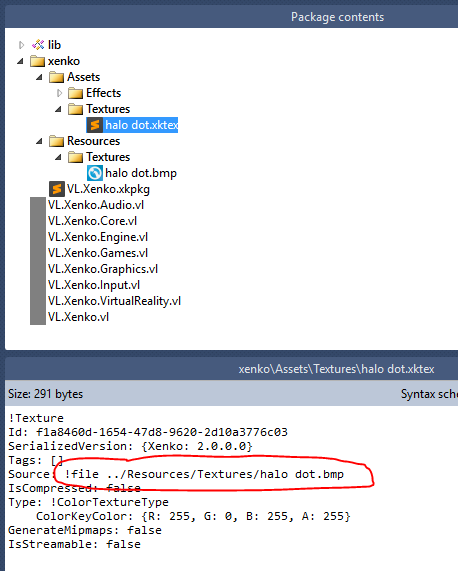The width and height of the screenshot is (458, 571).
Task: Select halo dot.xktex file
Action: coord(142,125)
